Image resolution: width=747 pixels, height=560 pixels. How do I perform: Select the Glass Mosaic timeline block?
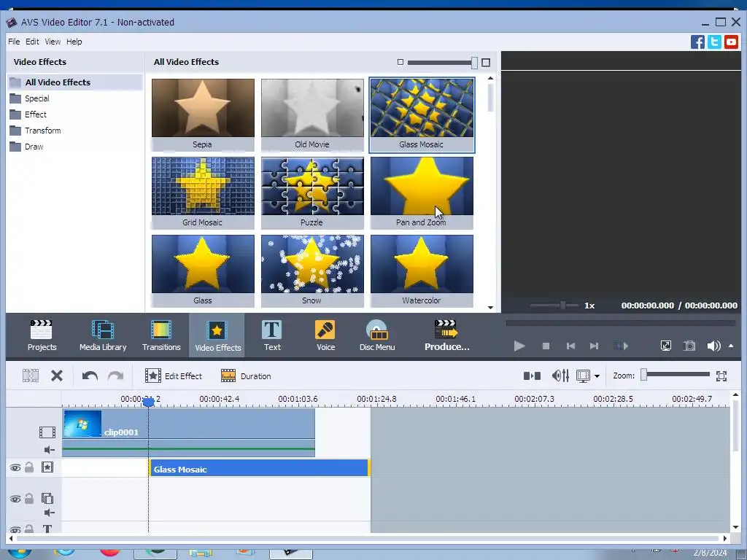[260, 468]
